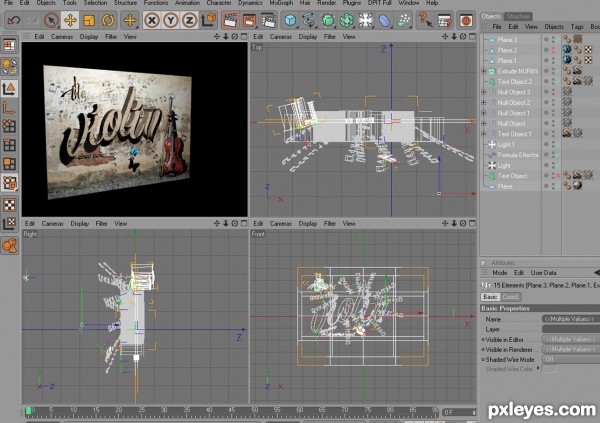Screen dimensions: 600x423
Task: Activate the checkerboard Texture mode icon
Action: click(x=10, y=205)
